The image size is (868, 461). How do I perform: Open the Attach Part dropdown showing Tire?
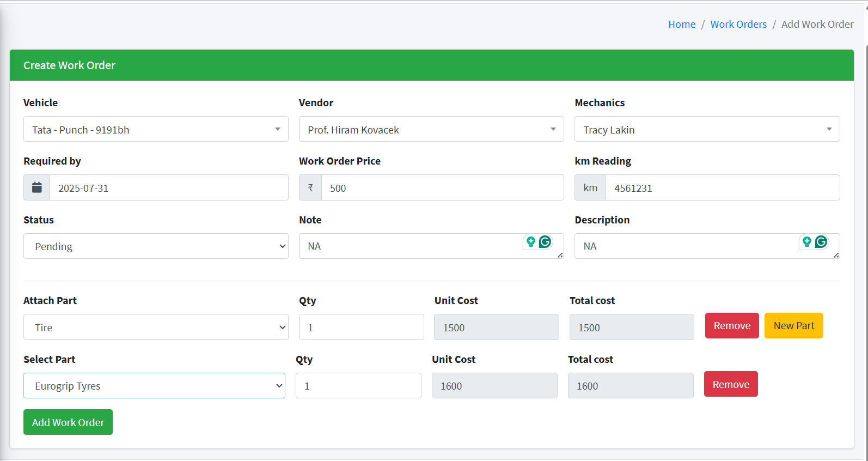tap(156, 327)
